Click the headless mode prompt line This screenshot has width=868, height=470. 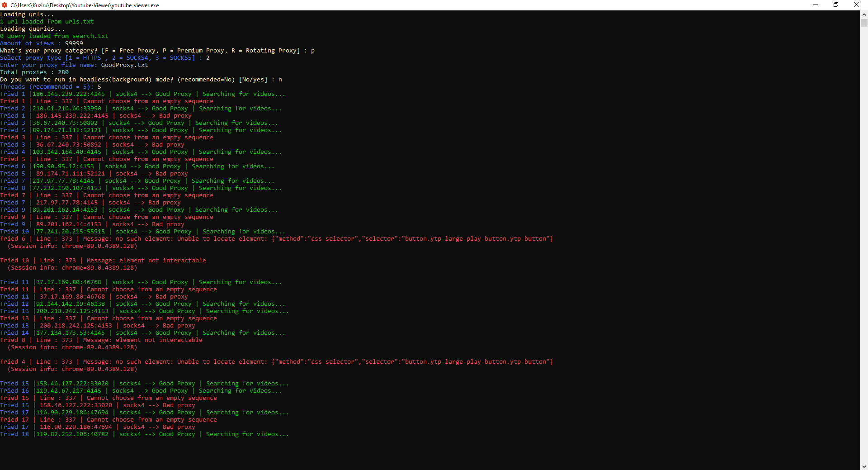140,79
